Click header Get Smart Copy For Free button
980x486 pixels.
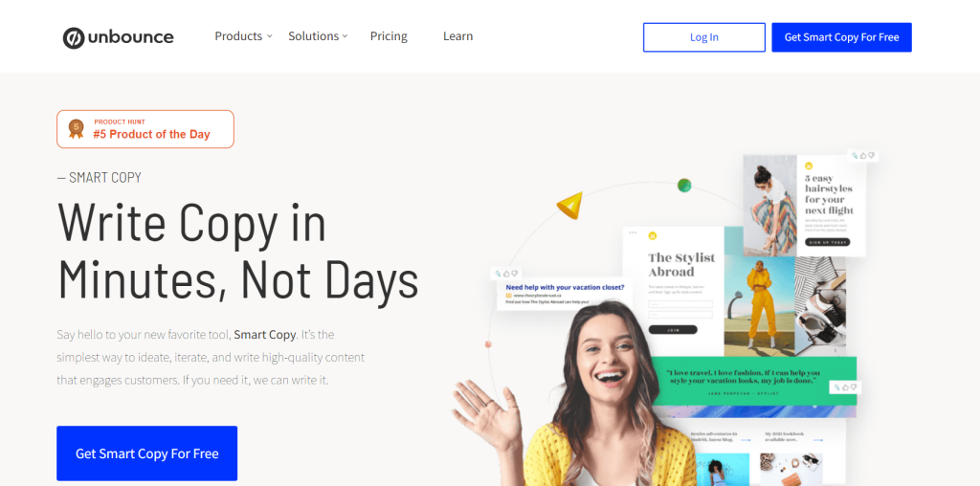coord(842,37)
